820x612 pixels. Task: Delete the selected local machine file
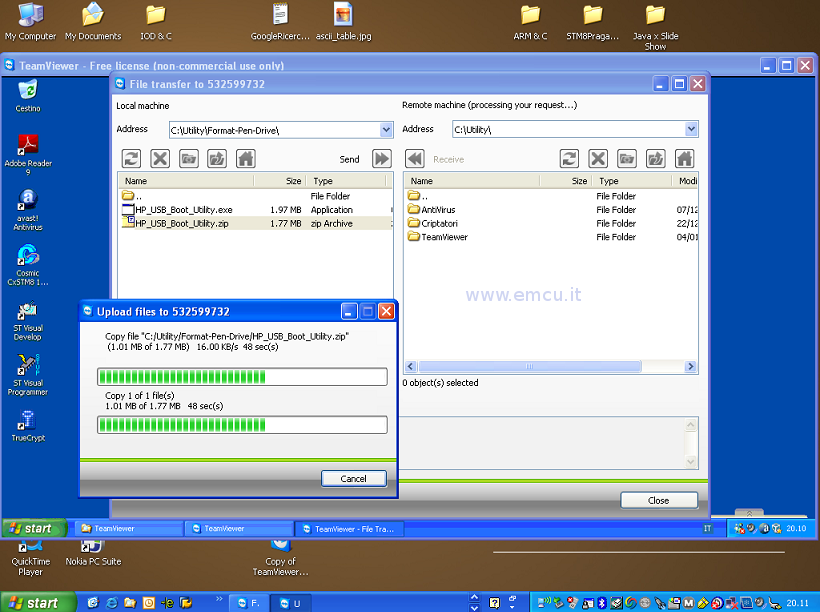pyautogui.click(x=160, y=158)
